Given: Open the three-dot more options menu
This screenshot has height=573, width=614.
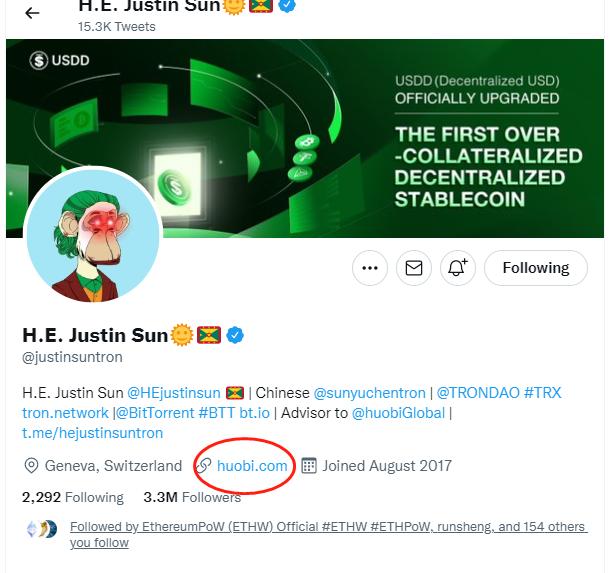Looking at the screenshot, I should [370, 268].
